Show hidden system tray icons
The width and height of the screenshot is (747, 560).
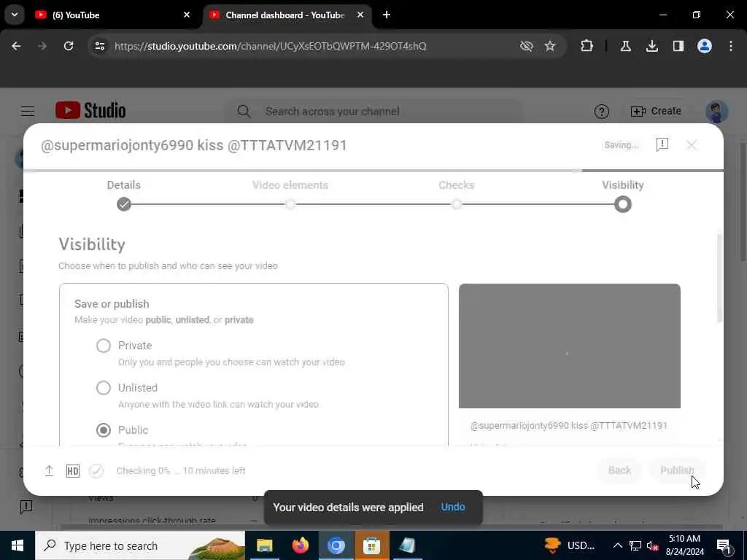(617, 545)
